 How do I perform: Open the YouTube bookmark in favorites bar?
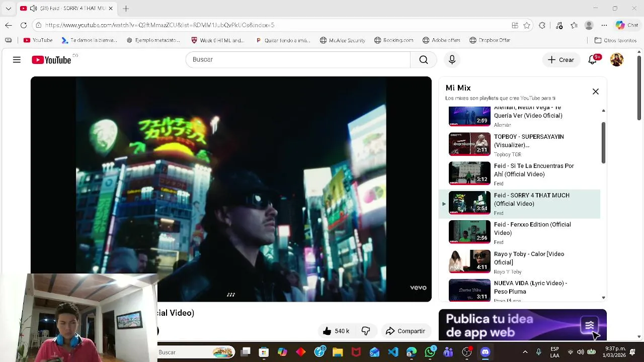(38, 40)
